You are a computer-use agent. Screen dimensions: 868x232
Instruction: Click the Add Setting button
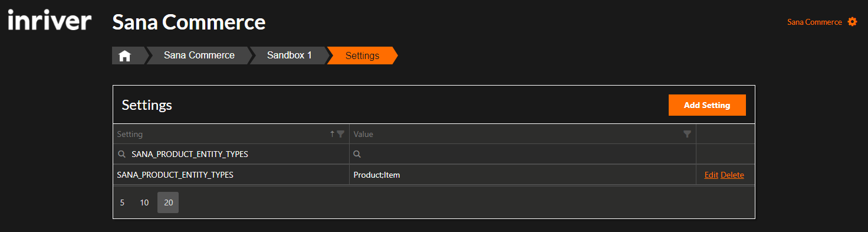707,105
